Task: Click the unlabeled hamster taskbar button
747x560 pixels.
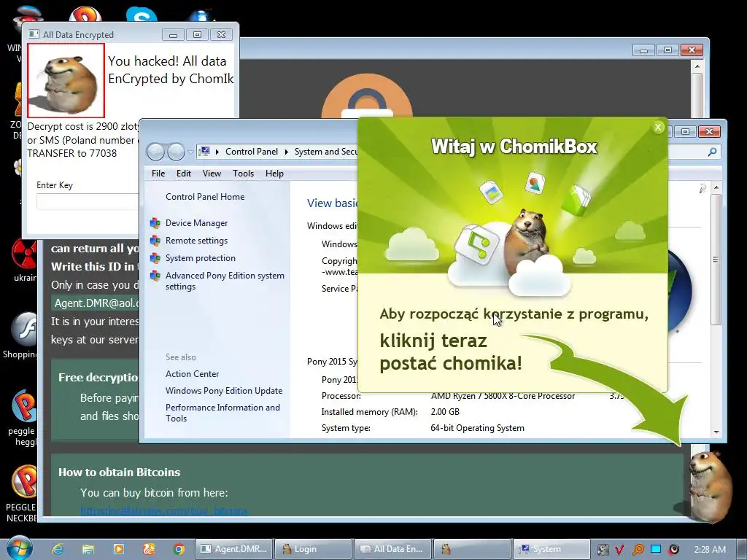Action: point(472,549)
